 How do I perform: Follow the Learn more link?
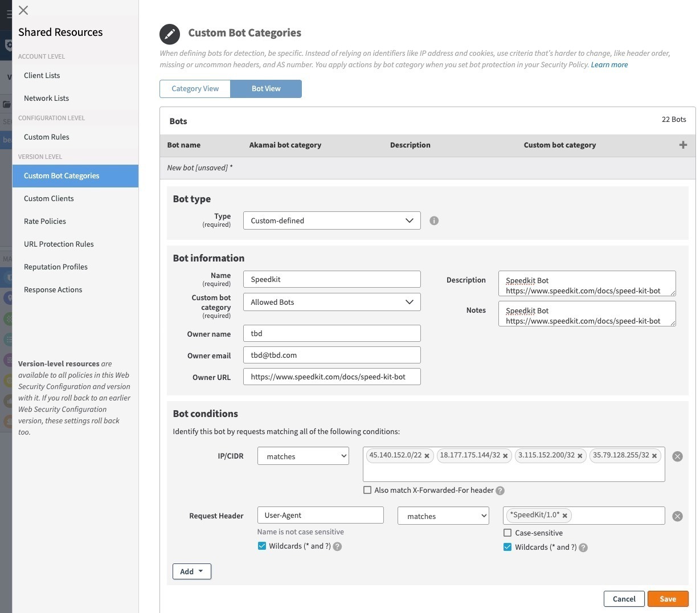click(x=609, y=64)
